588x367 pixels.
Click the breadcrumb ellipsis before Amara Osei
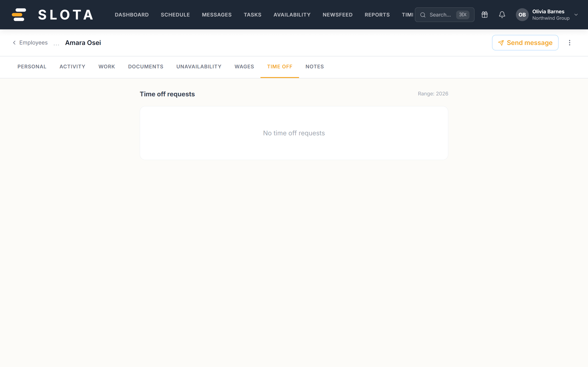pyautogui.click(x=56, y=44)
